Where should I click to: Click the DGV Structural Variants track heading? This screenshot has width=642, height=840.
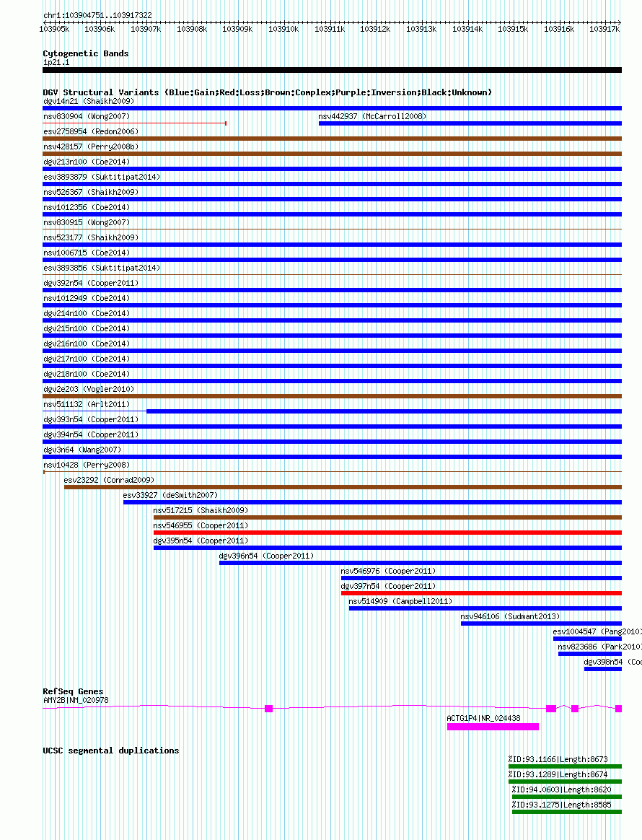[267, 92]
